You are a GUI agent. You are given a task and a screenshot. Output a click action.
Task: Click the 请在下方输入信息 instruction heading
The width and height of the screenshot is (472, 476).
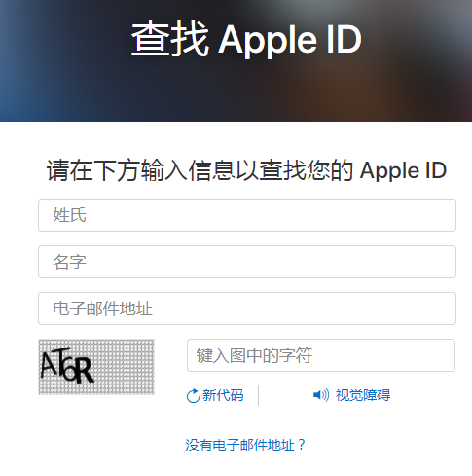tap(246, 170)
